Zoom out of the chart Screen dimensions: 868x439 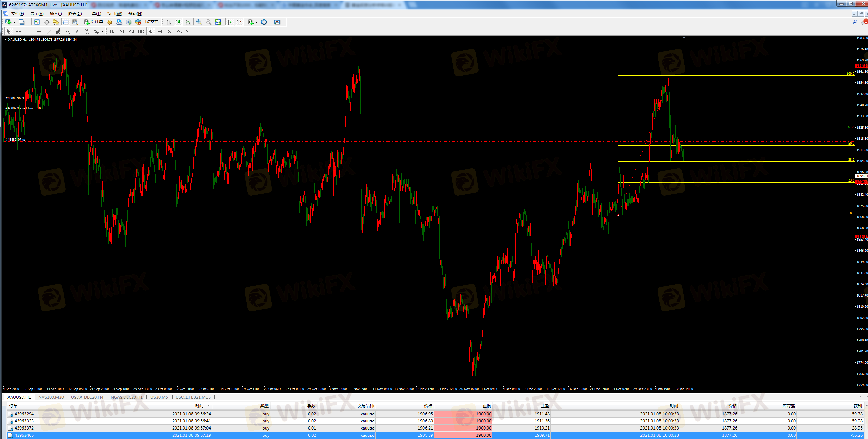(209, 22)
